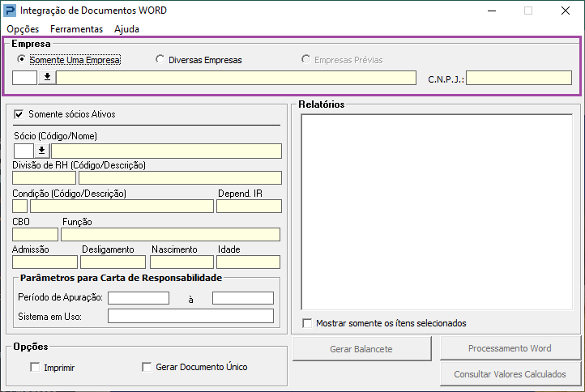Click the Sistema em Uso text field
Image resolution: width=585 pixels, height=392 pixels.
[190, 316]
